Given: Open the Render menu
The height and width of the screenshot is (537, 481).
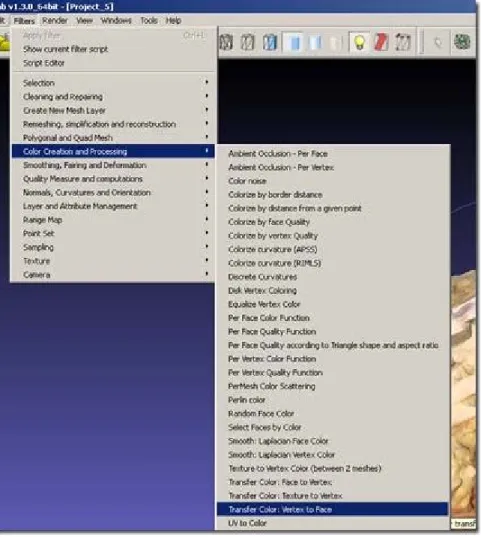Looking at the screenshot, I should point(55,21).
